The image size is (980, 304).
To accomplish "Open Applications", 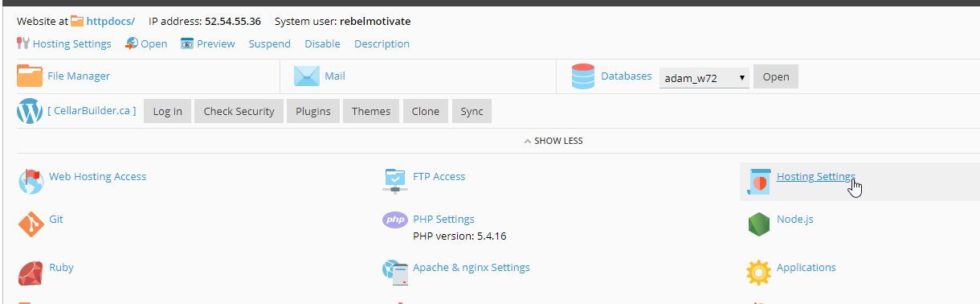I will 806,267.
